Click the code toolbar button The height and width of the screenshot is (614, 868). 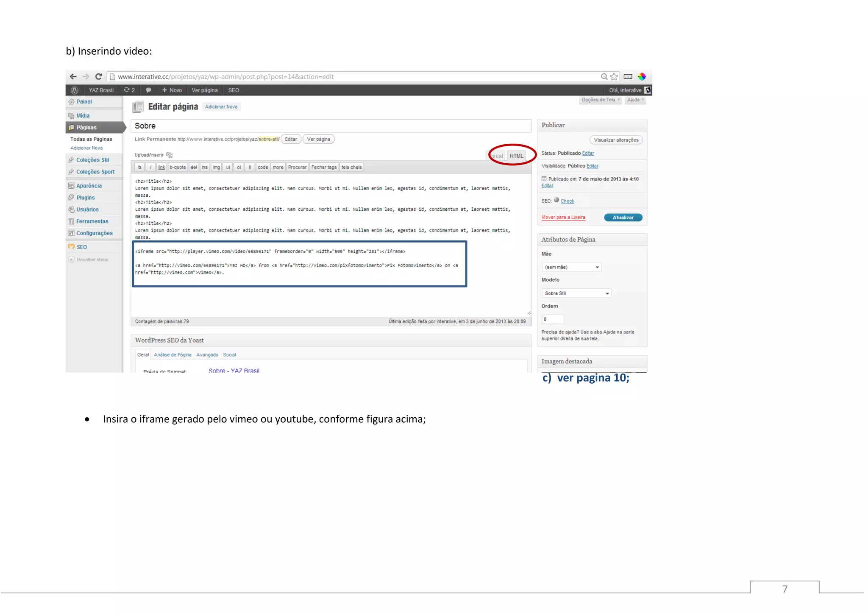(x=263, y=167)
